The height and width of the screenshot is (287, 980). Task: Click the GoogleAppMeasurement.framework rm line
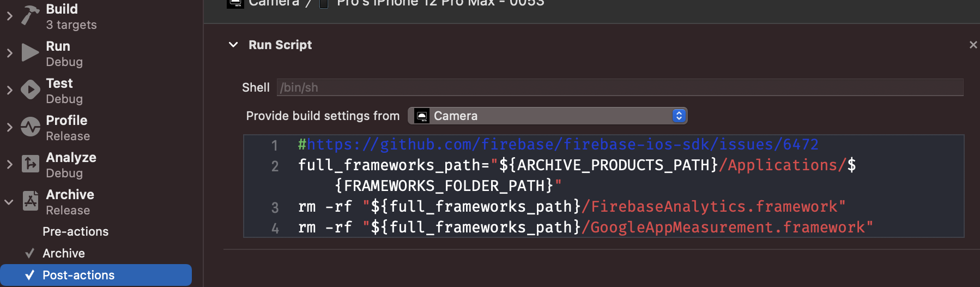point(585,227)
